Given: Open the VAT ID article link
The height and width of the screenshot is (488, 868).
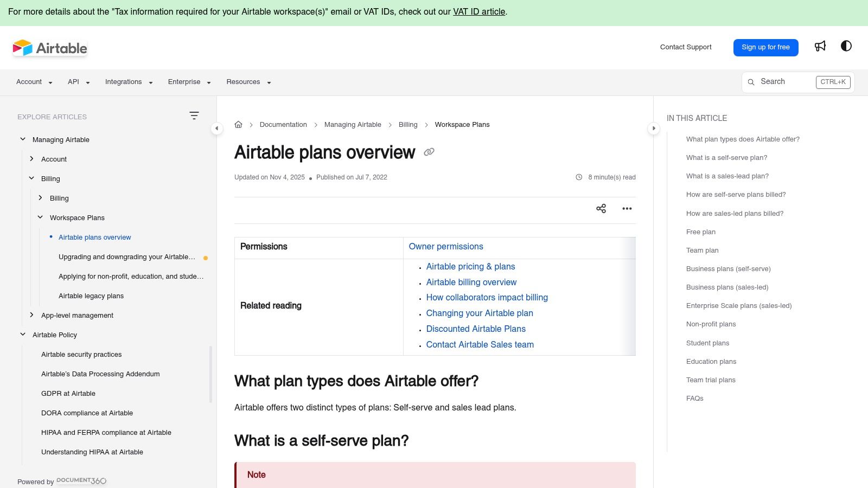Looking at the screenshot, I should click(x=478, y=11).
